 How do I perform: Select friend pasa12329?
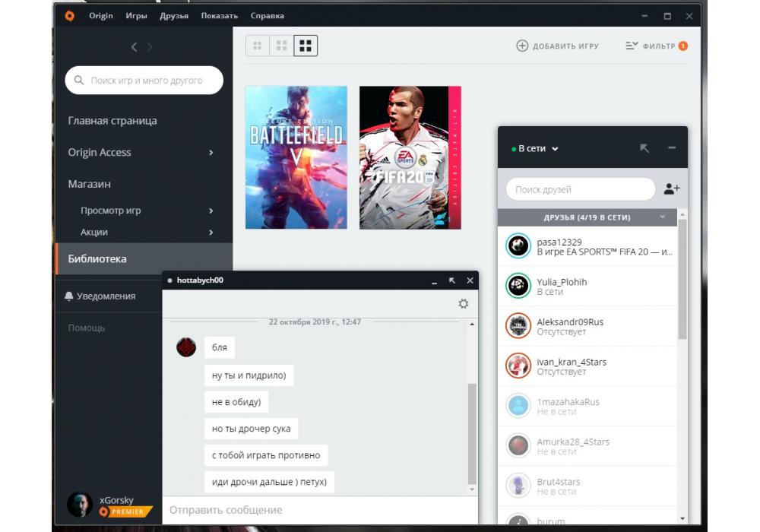coord(587,246)
